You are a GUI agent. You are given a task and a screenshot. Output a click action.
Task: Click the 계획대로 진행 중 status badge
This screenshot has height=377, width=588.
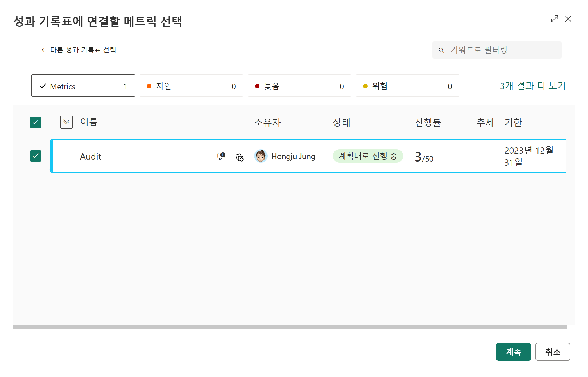(x=368, y=156)
